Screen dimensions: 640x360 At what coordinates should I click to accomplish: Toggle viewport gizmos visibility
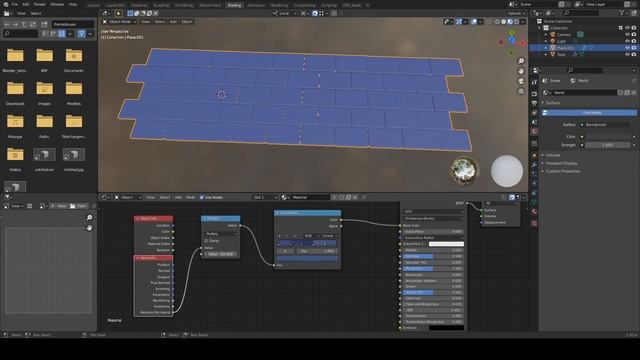click(459, 22)
